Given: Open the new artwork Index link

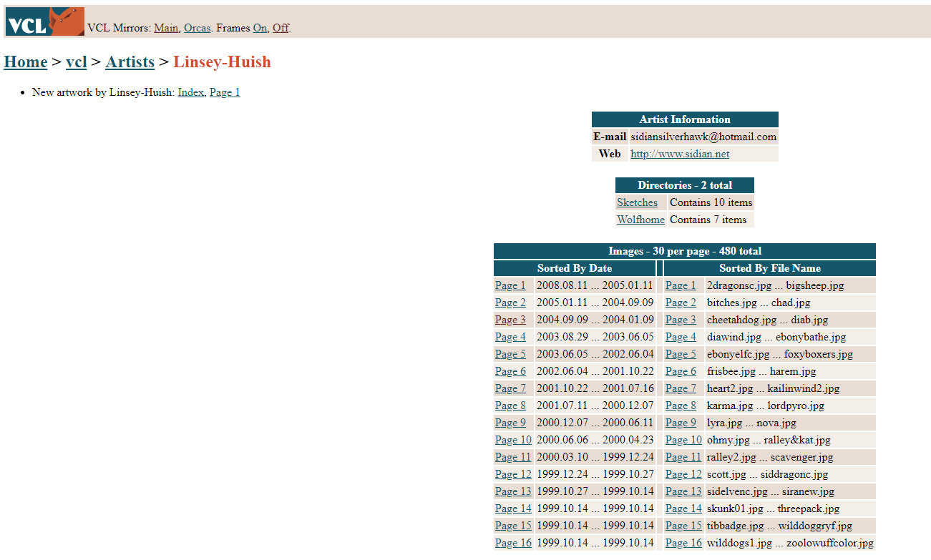Looking at the screenshot, I should 190,92.
